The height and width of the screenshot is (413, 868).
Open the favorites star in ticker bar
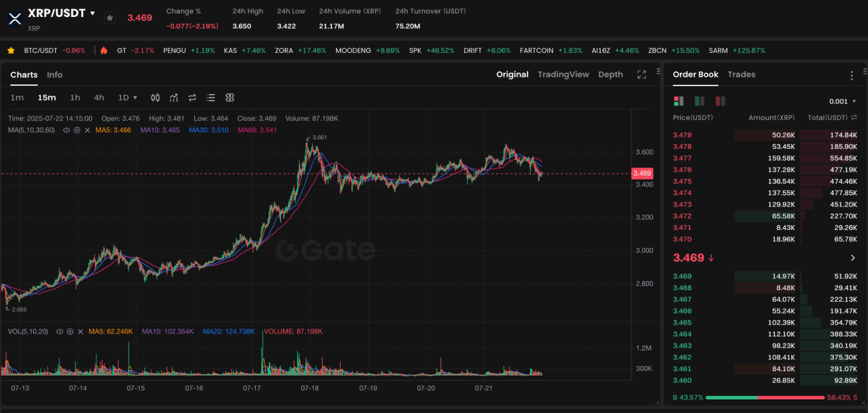coord(11,50)
